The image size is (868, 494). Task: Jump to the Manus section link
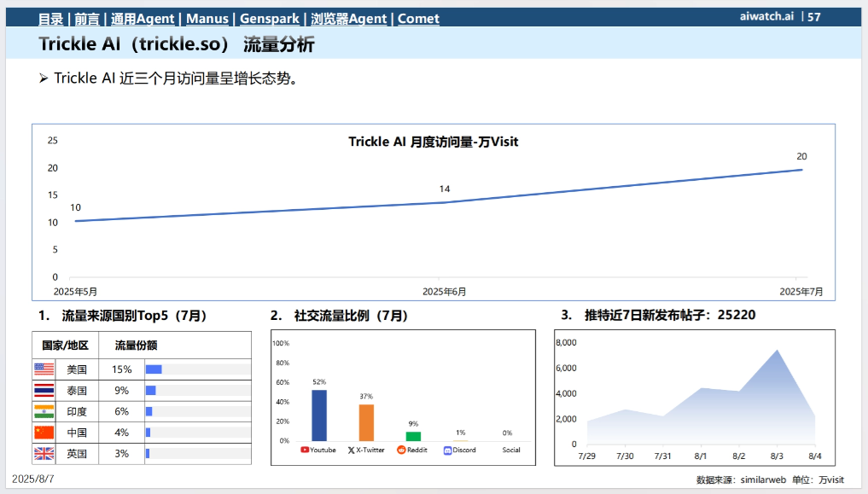[207, 19]
